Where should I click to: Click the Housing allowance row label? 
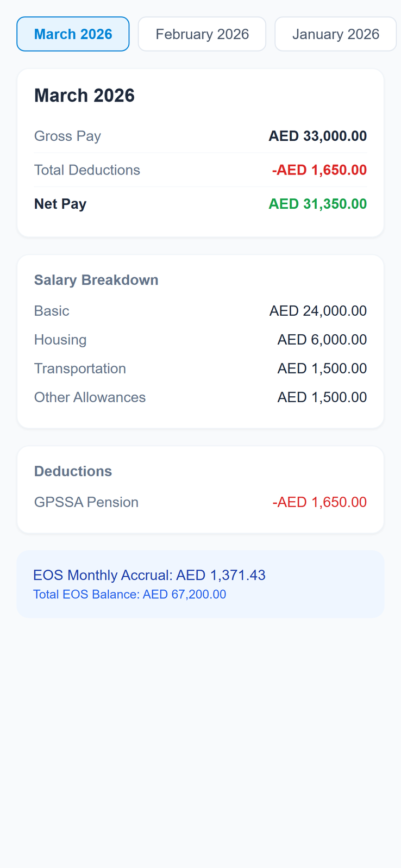(x=60, y=340)
